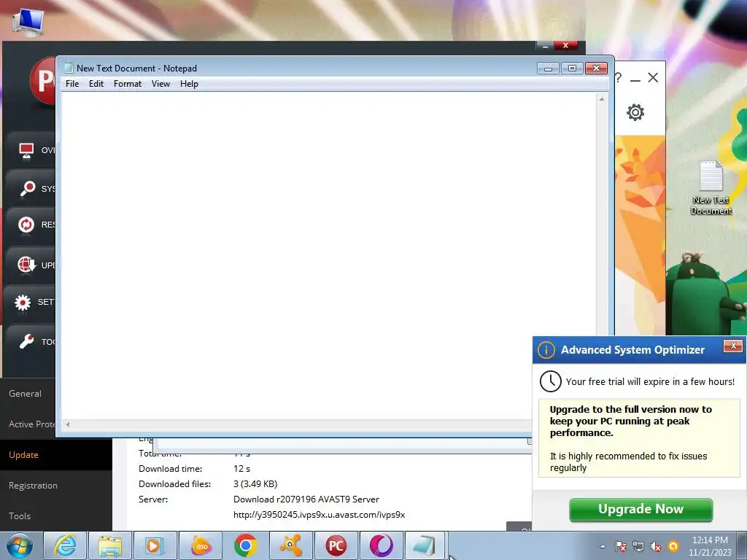
Task: Open Windows Media Player taskbar icon
Action: [x=155, y=545]
